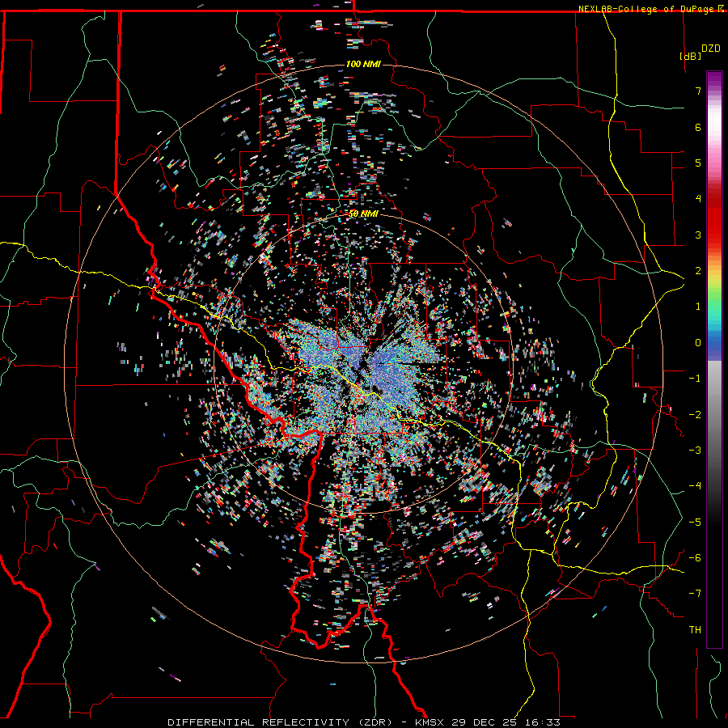
Task: Select the "5" value on color scale
Action: (698, 163)
